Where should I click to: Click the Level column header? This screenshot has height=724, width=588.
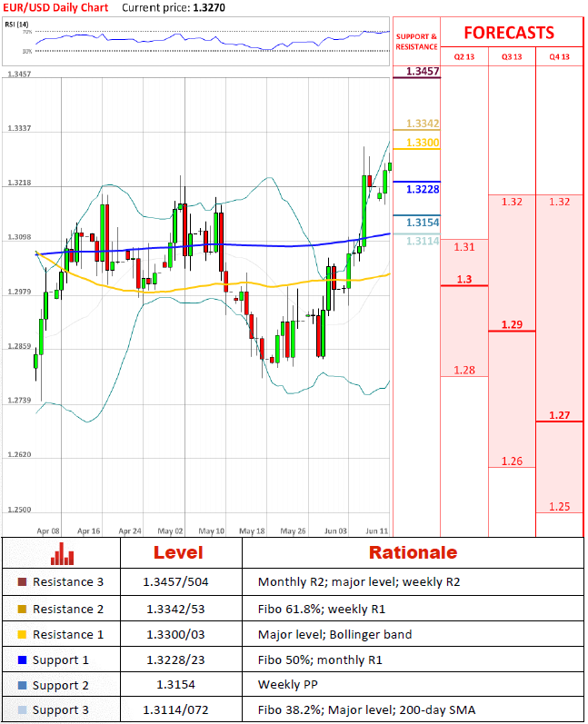click(178, 552)
